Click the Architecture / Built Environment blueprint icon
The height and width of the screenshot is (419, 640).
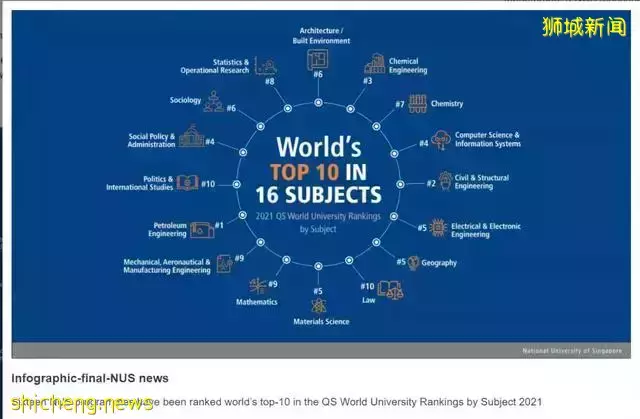tap(318, 60)
